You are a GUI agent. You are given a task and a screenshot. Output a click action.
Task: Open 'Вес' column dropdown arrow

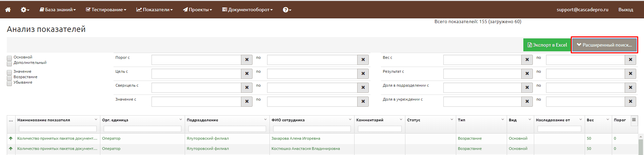[x=608, y=120]
